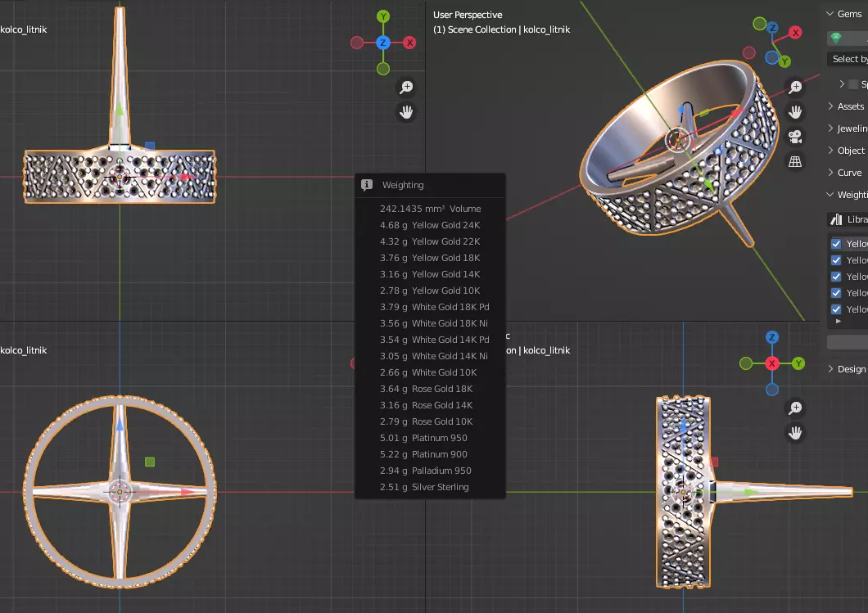Expand the Jeweling panel
The image size is (868, 613).
[x=830, y=128]
